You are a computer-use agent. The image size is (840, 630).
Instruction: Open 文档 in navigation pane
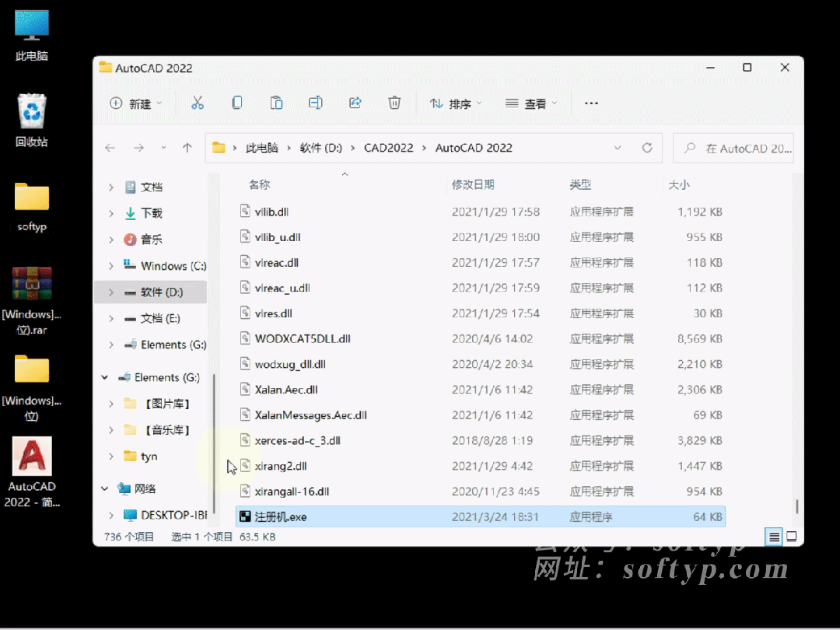point(151,187)
